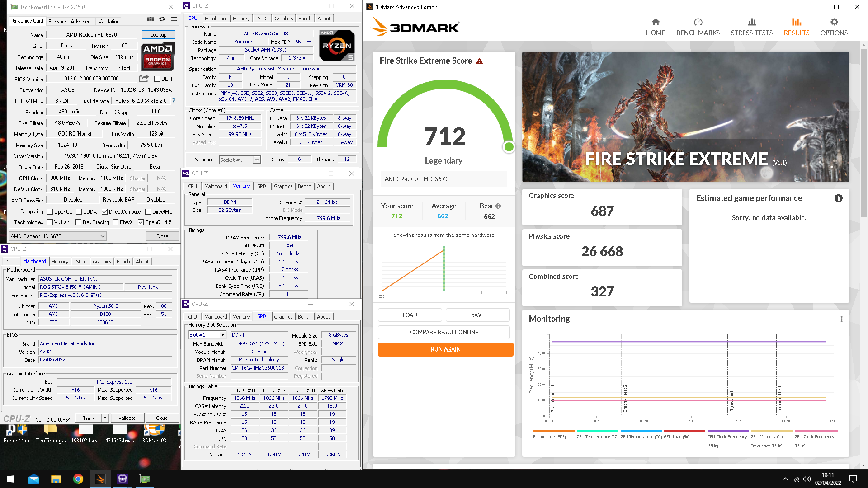Image resolution: width=868 pixels, height=488 pixels.
Task: Show hidden system tray icons
Action: 785,479
